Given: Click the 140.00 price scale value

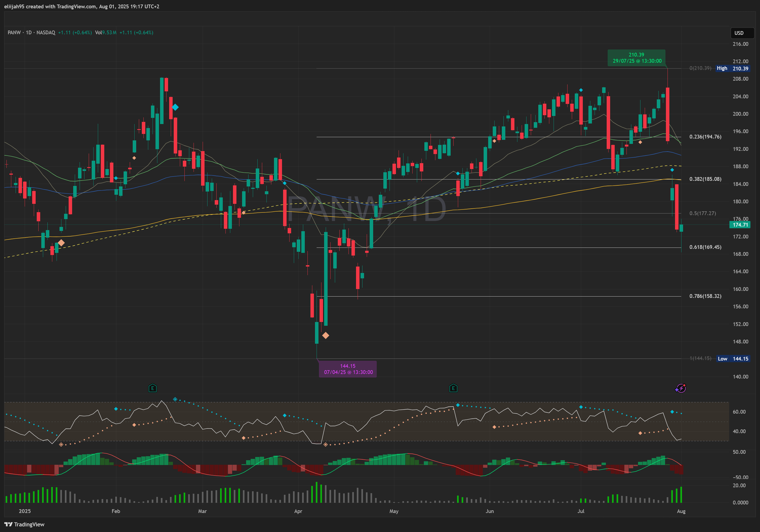Looking at the screenshot, I should (x=740, y=377).
